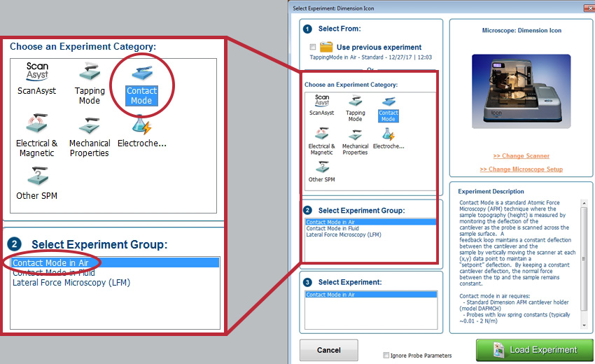Open the Change Microscope Setup link
The width and height of the screenshot is (595, 364).
click(521, 169)
